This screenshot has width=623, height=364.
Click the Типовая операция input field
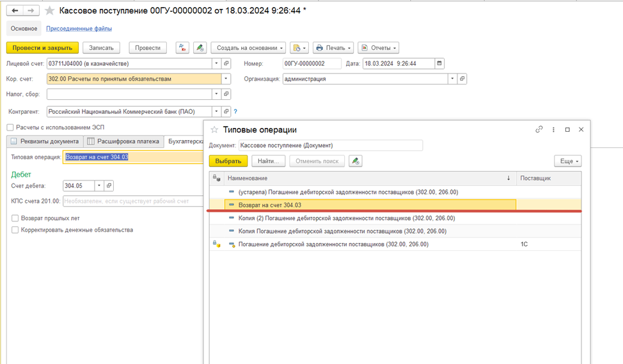(x=133, y=157)
